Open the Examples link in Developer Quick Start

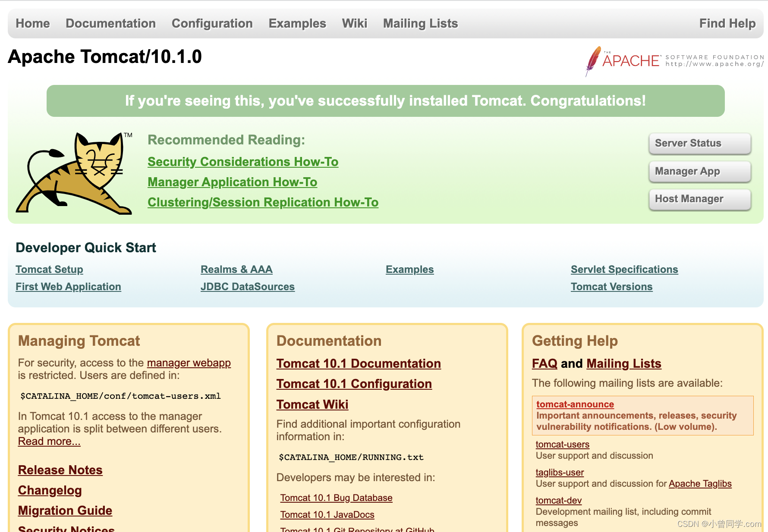click(410, 269)
